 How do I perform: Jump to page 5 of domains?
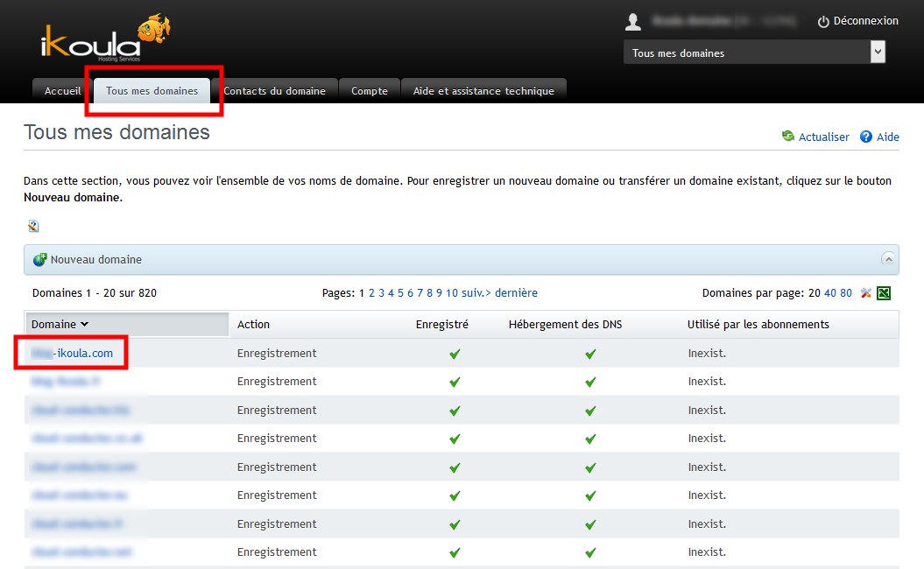click(x=400, y=293)
